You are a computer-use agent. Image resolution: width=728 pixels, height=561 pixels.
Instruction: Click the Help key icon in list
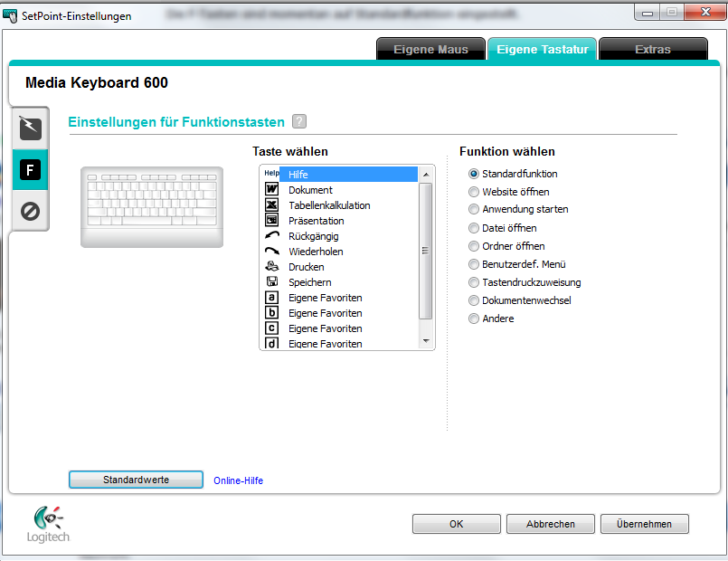tap(271, 173)
